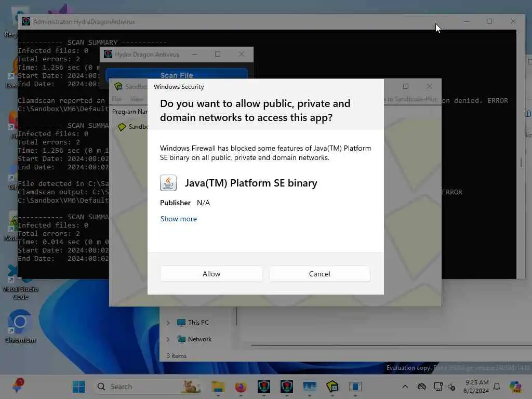
Task: Open the View menu in the Sandboxie window
Action: [137, 99]
